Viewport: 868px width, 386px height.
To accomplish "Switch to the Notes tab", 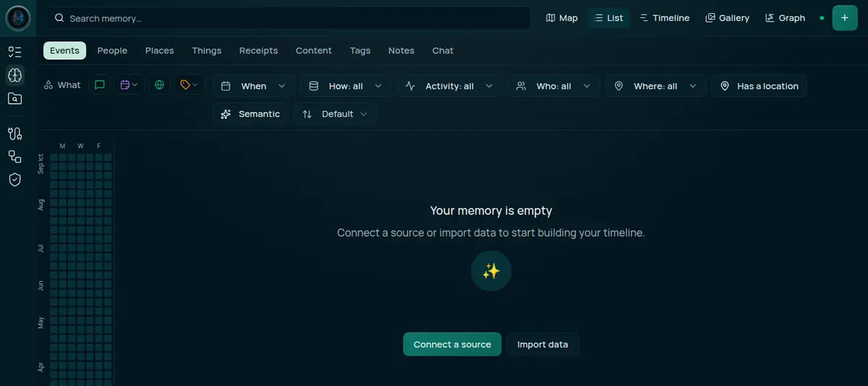I will click(401, 51).
